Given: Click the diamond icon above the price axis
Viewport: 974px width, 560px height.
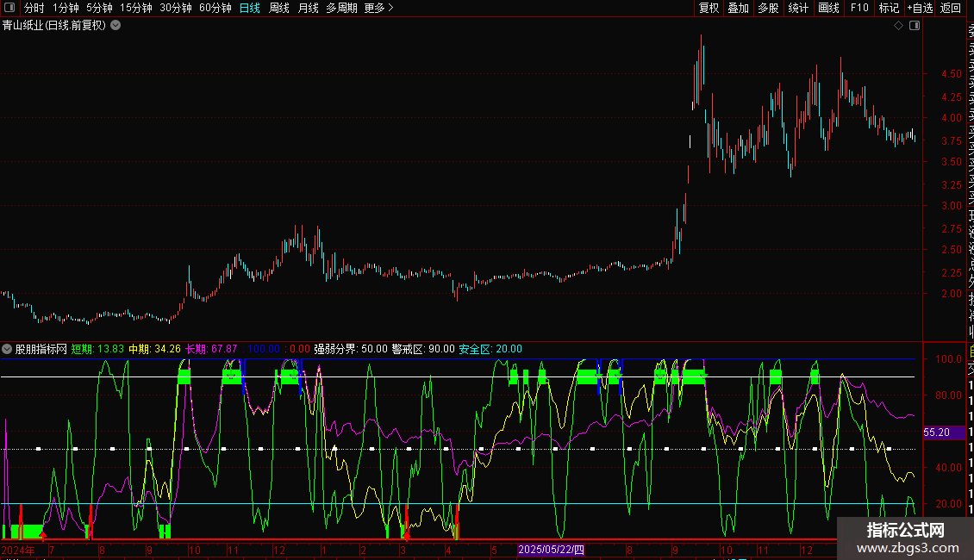Looking at the screenshot, I should (898, 26).
